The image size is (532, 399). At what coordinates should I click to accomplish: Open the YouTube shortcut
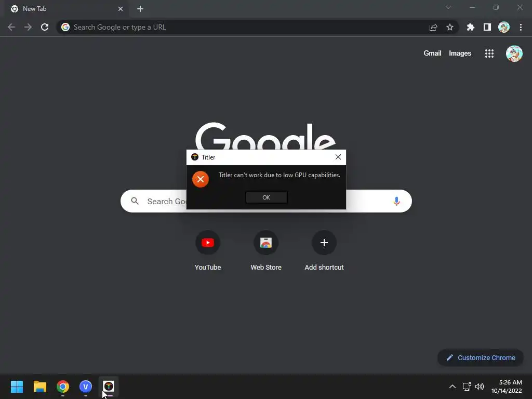(208, 250)
